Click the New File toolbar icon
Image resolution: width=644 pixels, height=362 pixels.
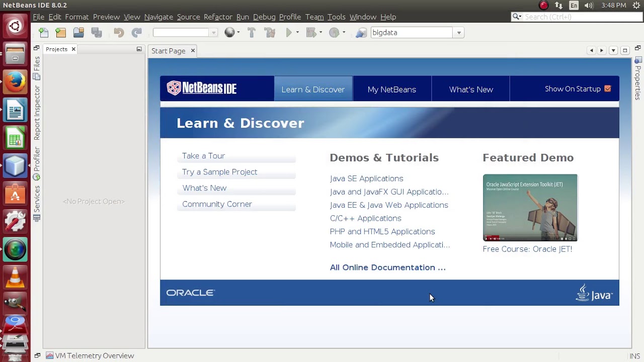tap(43, 33)
